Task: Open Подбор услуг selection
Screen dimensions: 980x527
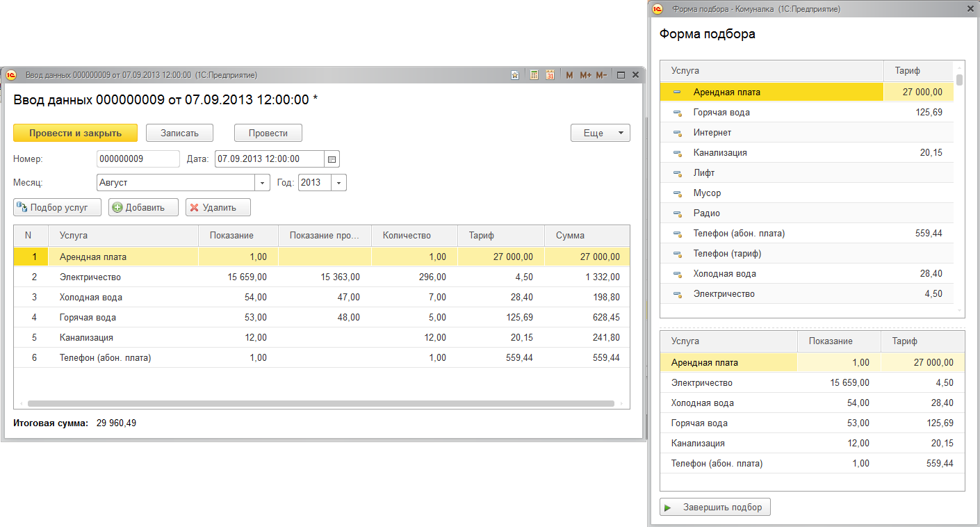Action: 57,207
